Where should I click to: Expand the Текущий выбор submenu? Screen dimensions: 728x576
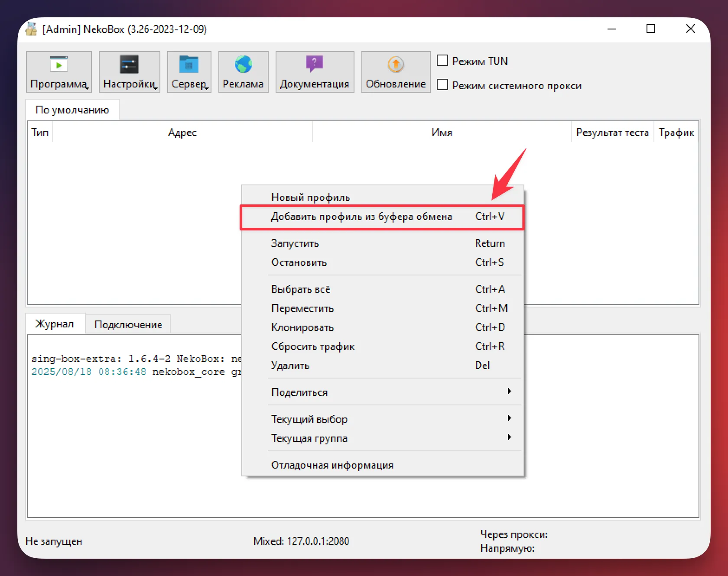[x=383, y=419]
